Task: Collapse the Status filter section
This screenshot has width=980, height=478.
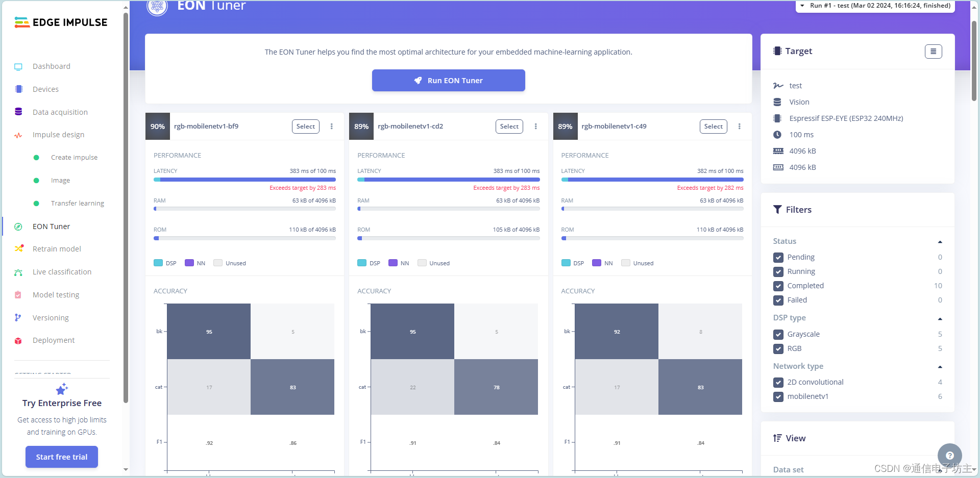Action: pyautogui.click(x=940, y=242)
